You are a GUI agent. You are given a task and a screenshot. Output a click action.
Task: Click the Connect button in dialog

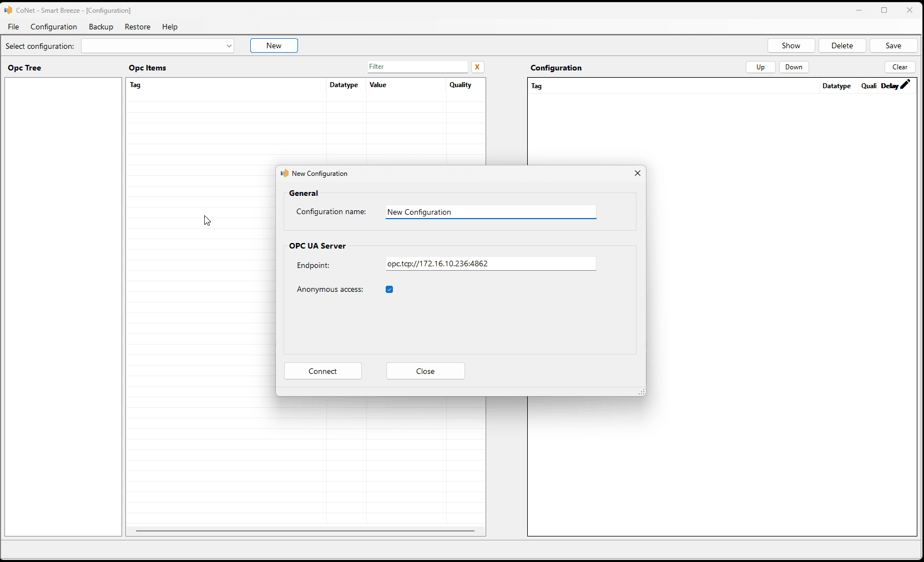323,371
